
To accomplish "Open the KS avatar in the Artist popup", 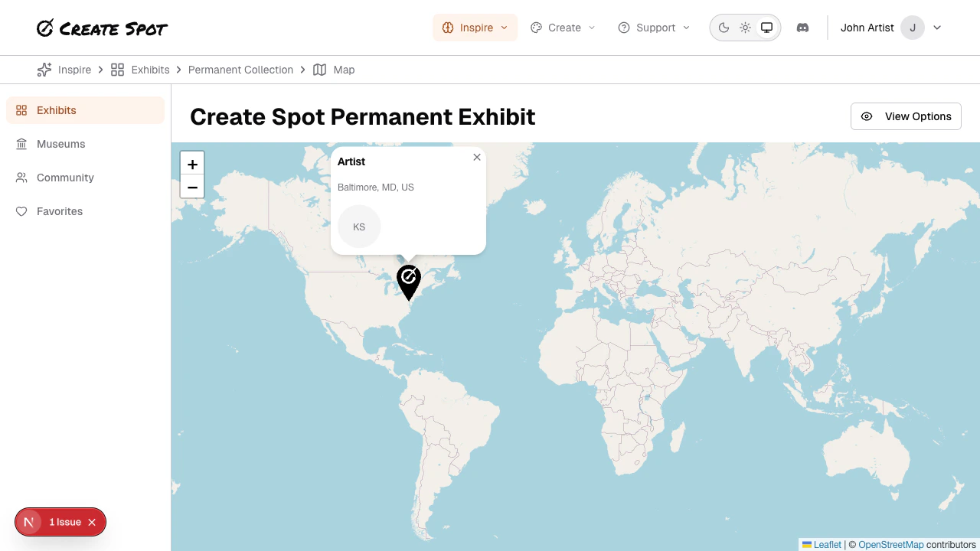I will [x=358, y=227].
